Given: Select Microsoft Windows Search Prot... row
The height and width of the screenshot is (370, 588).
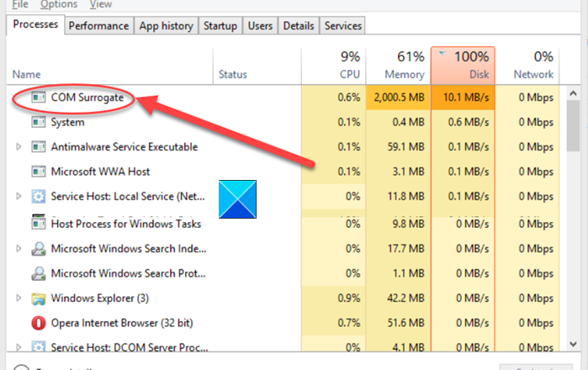Looking at the screenshot, I should [283, 273].
